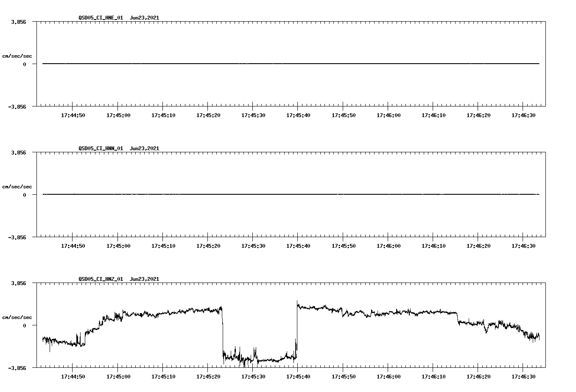Click the cm/sec/sec unit label of HNZ plot
576x392 pixels.
pos(17,317)
